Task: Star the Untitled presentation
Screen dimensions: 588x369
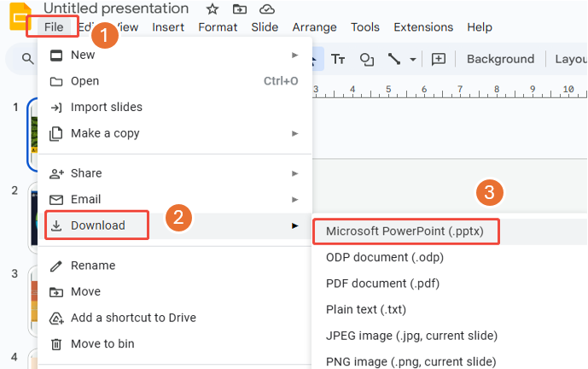Action: [x=212, y=9]
